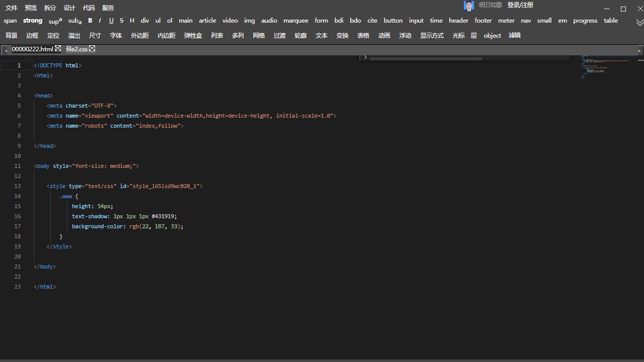Viewport: 644px width, 362px height.
Task: Open the 背景 background style option
Action: tap(11, 36)
